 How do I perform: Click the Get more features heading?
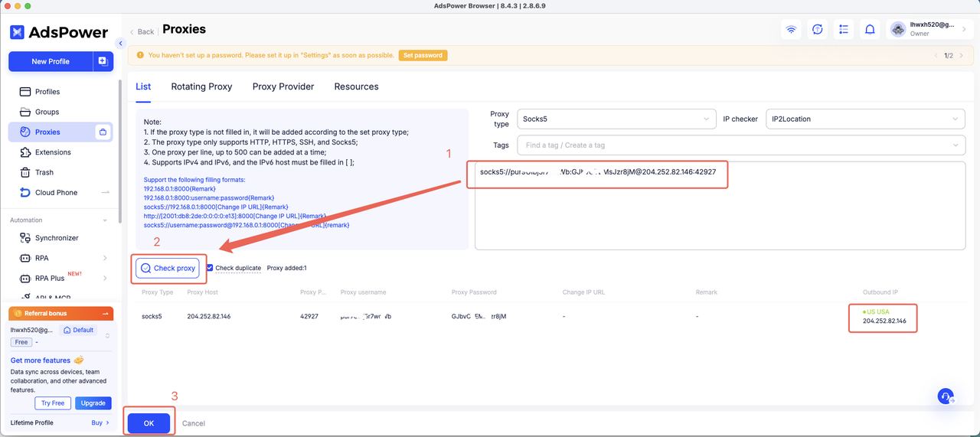[x=41, y=360]
